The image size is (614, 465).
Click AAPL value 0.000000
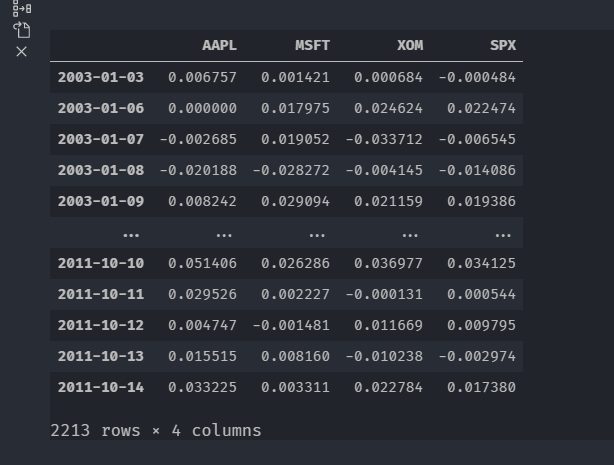coord(202,108)
